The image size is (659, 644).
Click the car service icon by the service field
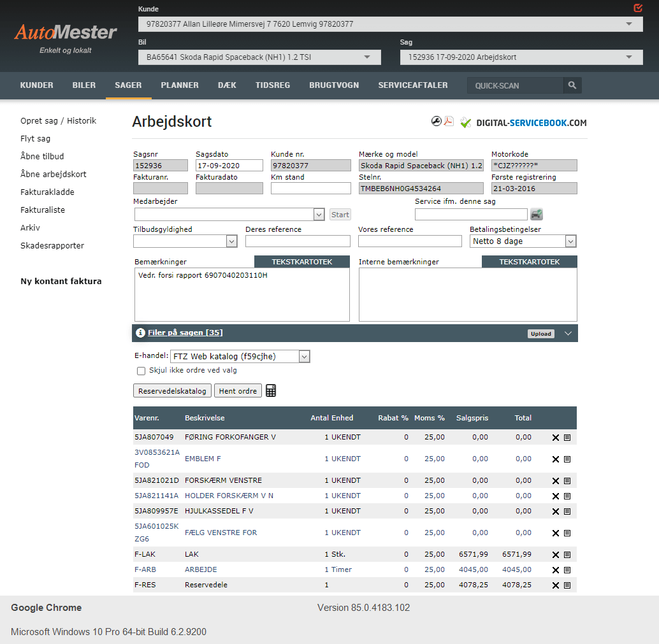(537, 215)
